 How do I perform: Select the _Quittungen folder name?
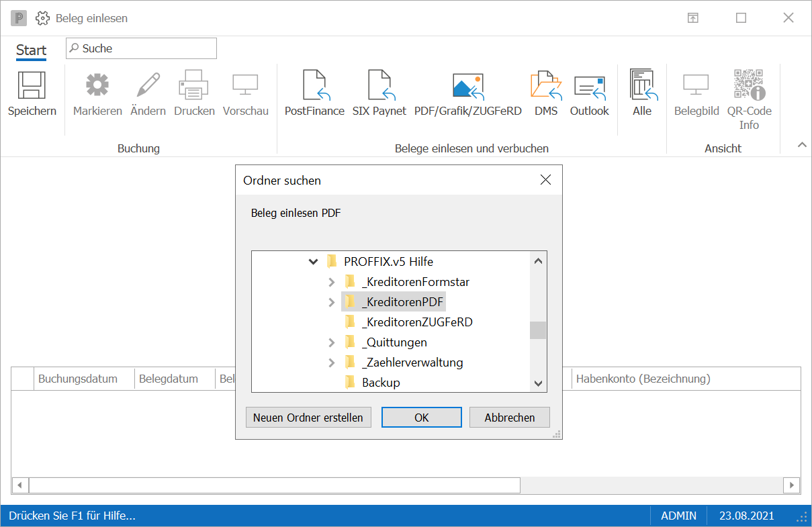click(394, 342)
